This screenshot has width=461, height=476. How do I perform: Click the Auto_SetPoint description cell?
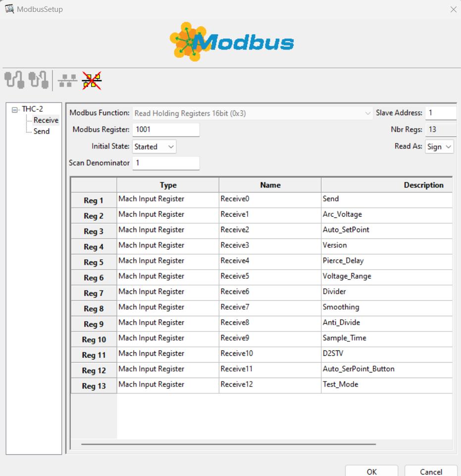387,231
